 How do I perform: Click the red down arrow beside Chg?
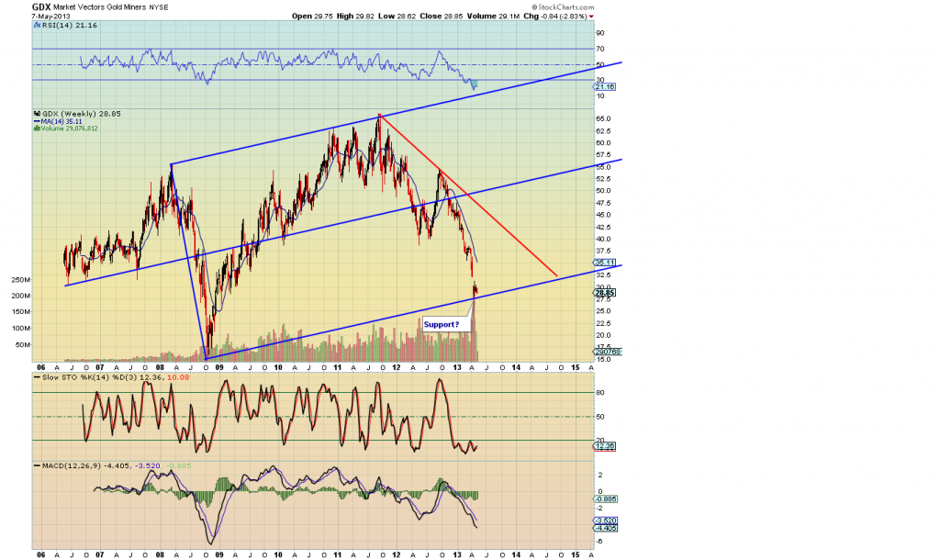pos(592,17)
